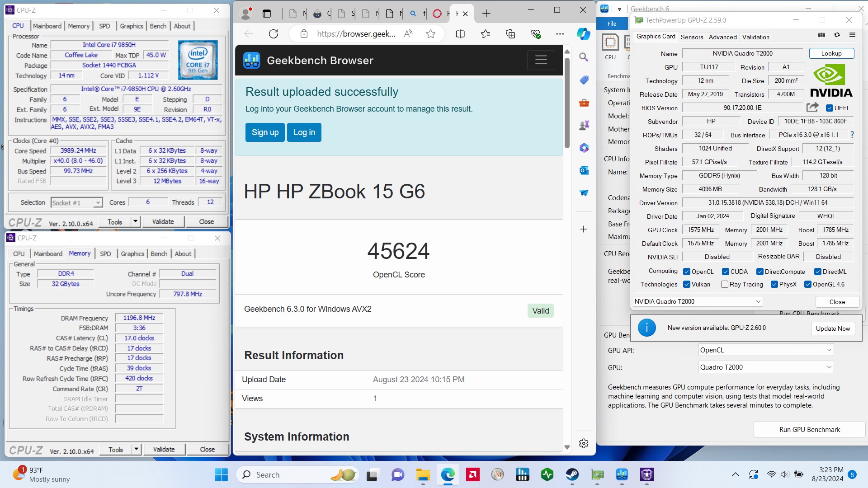Open Steam from the taskbar

pyautogui.click(x=572, y=474)
